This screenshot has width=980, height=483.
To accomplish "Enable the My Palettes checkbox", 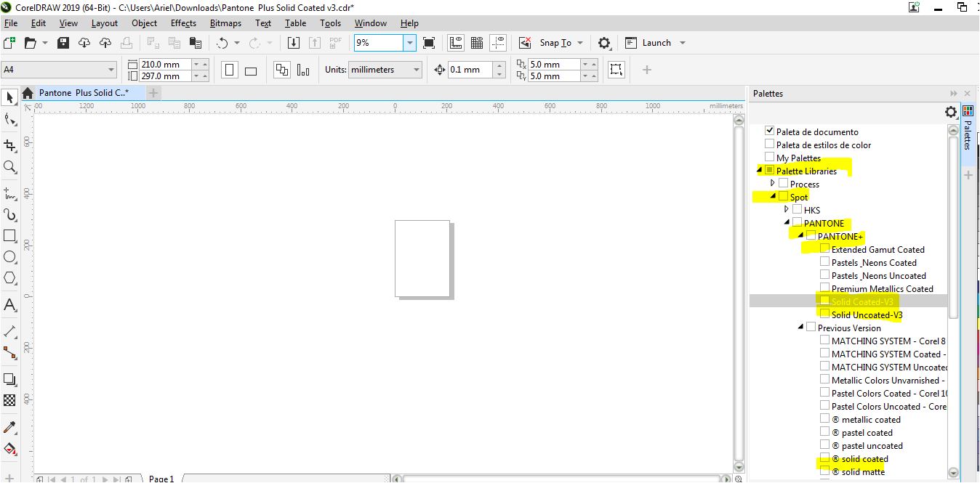I will tap(770, 158).
